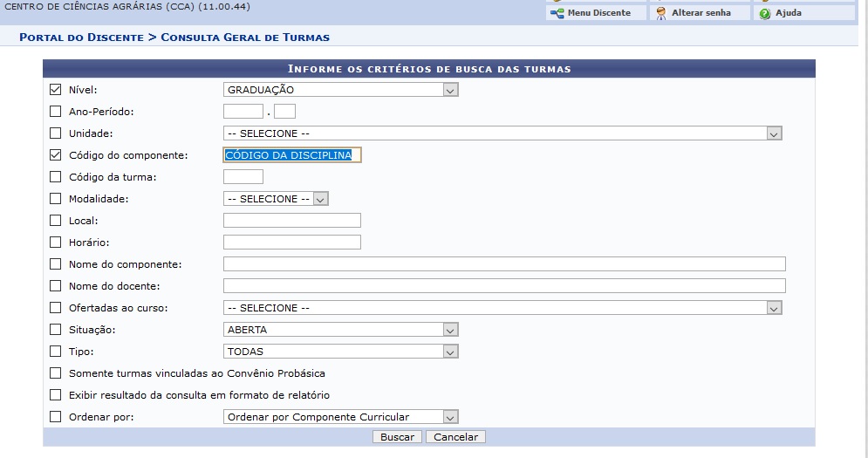
Task: Open the Menu Discente menu
Action: coord(598,13)
